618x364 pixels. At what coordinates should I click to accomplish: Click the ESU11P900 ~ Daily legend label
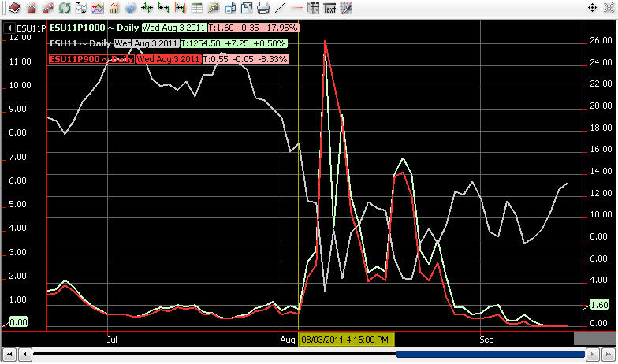91,59
